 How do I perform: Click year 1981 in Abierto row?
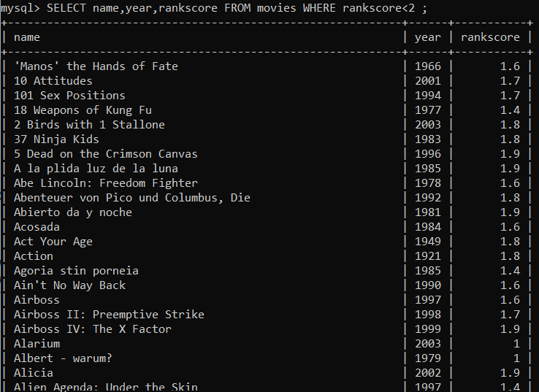[428, 212]
